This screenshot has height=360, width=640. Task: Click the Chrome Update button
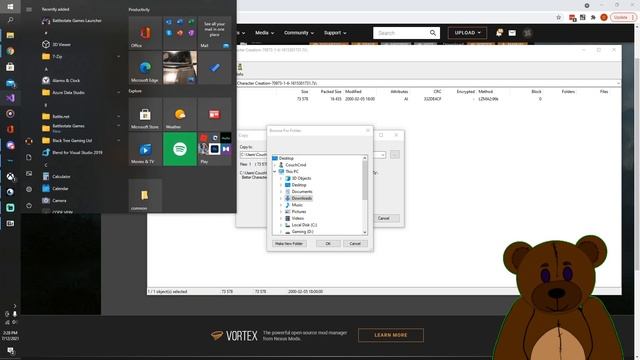623,17
